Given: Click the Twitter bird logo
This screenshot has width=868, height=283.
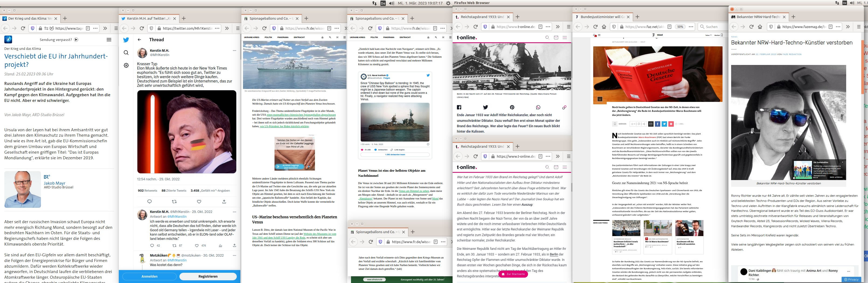Looking at the screenshot, I should [x=126, y=40].
